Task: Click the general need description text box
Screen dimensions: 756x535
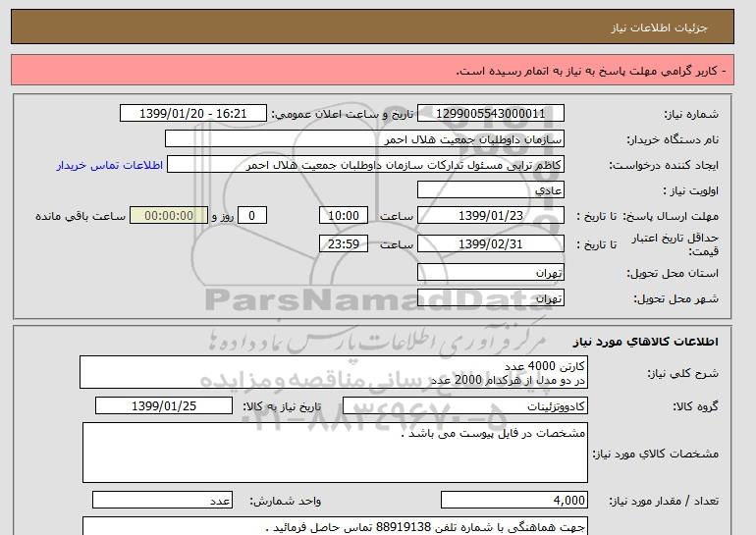Action: (334, 373)
